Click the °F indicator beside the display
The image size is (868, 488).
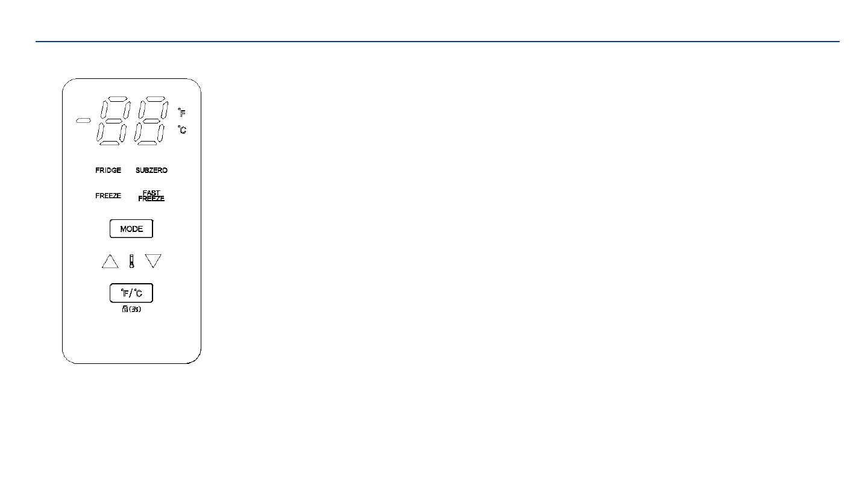pyautogui.click(x=181, y=113)
